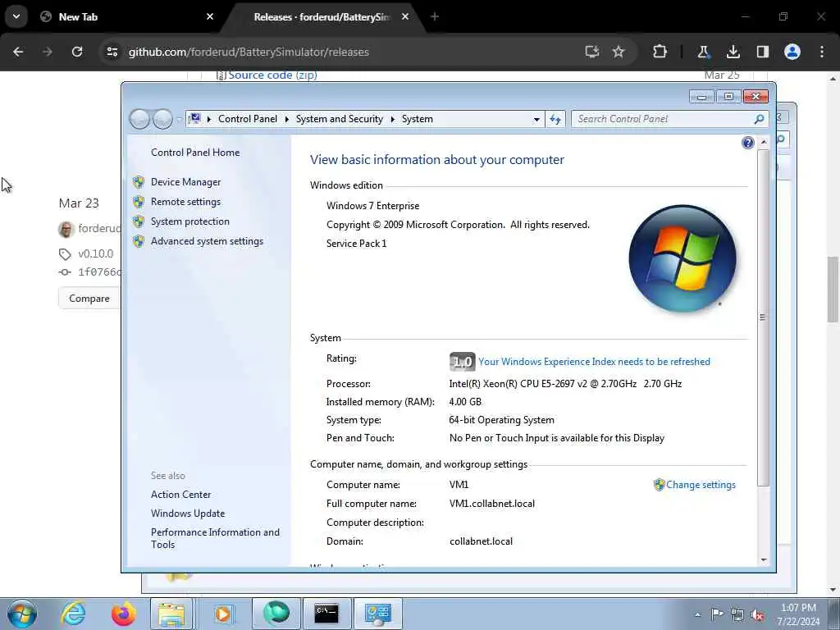Click the forderud avatar on GitHub
The height and width of the screenshot is (630, 840).
click(x=66, y=229)
